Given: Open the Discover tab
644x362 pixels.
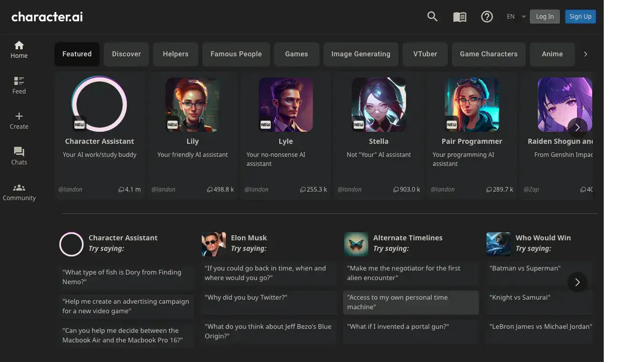Looking at the screenshot, I should coord(126,54).
